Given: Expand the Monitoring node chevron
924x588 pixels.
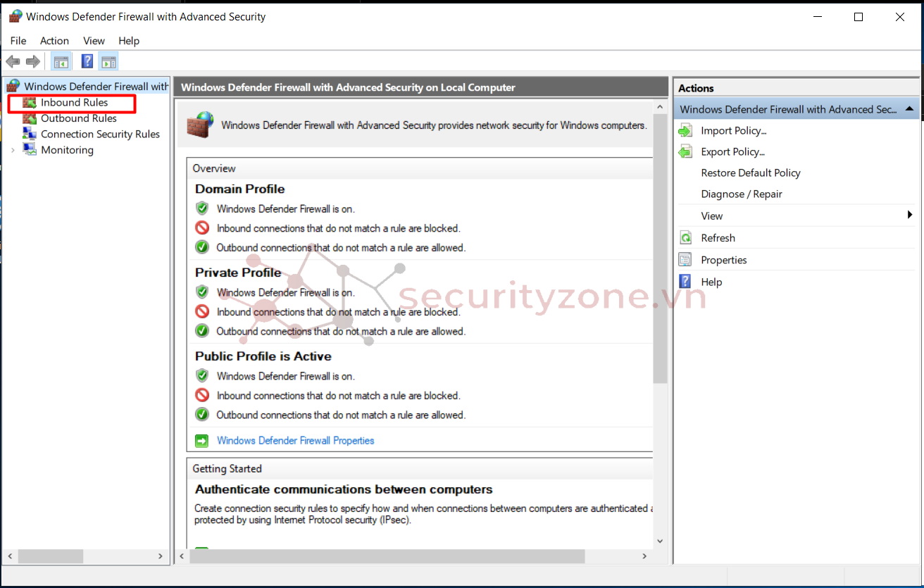Looking at the screenshot, I should tap(13, 150).
